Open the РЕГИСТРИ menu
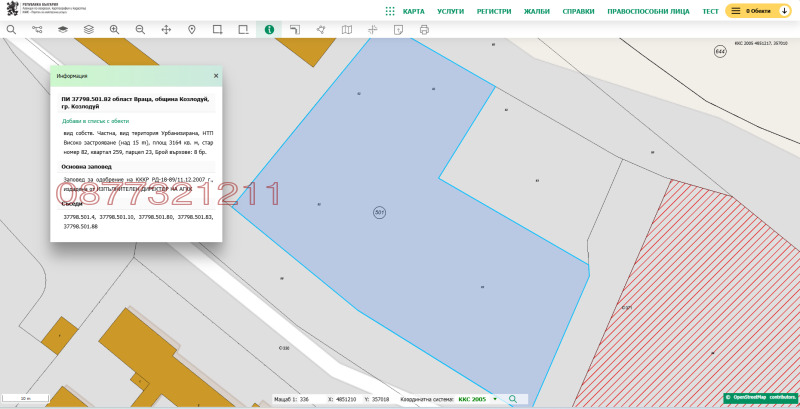The width and height of the screenshot is (800, 409). tap(494, 11)
